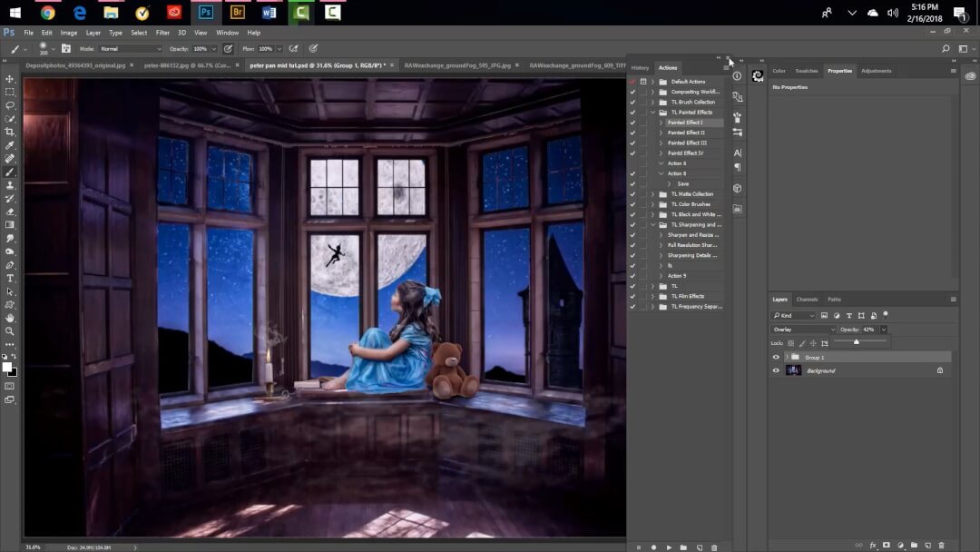Select the Lasso tool
Image resolution: width=980 pixels, height=552 pixels.
coord(9,105)
